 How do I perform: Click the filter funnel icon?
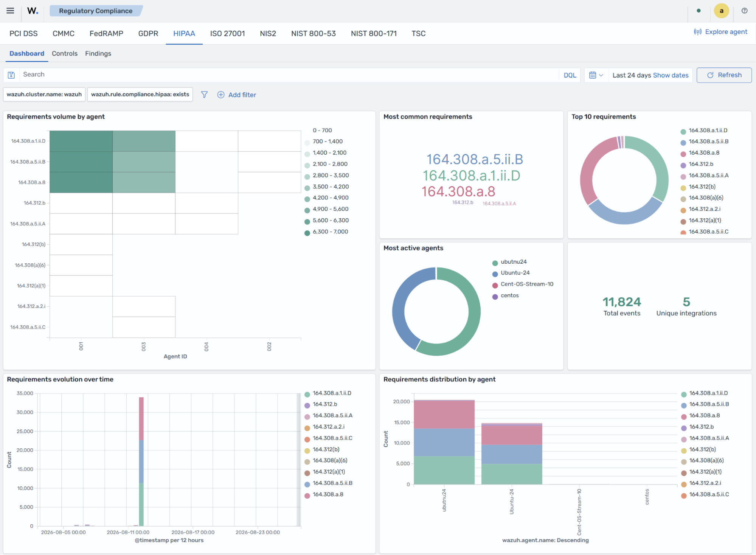pyautogui.click(x=204, y=95)
